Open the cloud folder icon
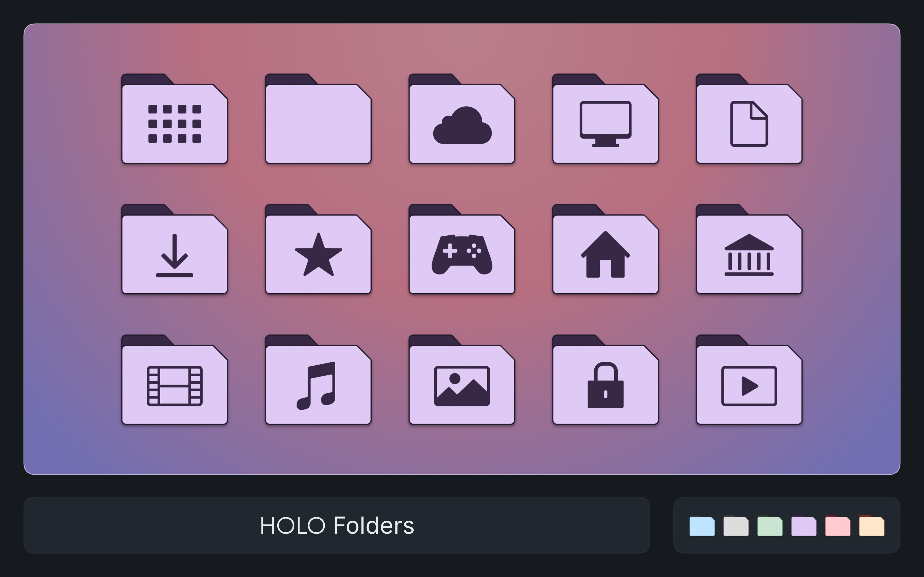Screen dimensions: 924x577 pyautogui.click(x=462, y=119)
